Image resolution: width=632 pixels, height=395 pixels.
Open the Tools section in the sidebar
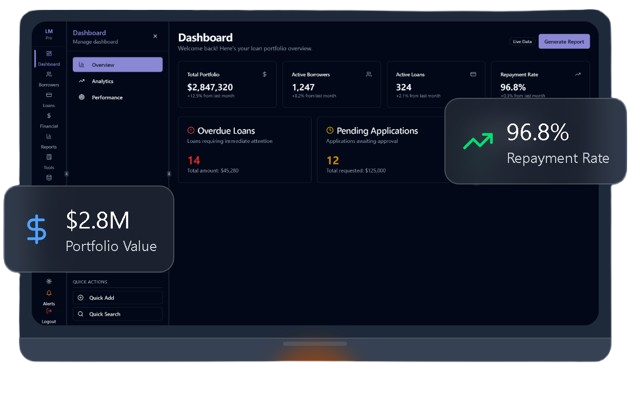tap(49, 161)
